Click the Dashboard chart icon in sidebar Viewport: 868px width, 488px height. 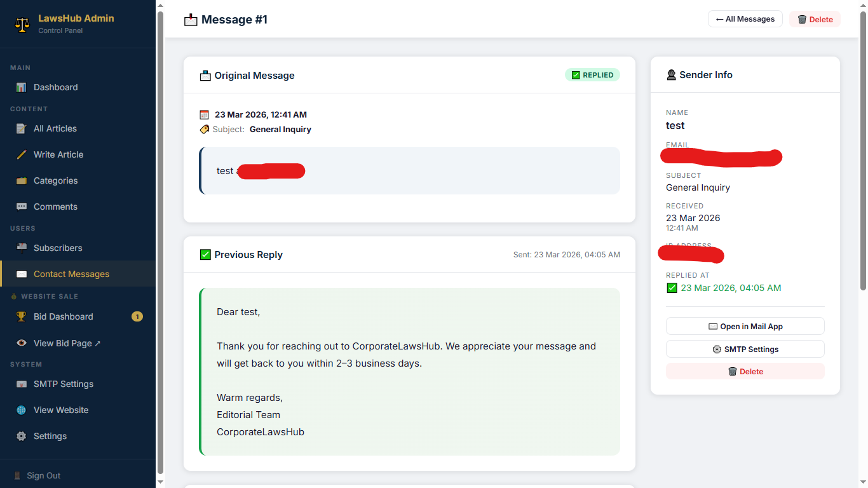[22, 88]
